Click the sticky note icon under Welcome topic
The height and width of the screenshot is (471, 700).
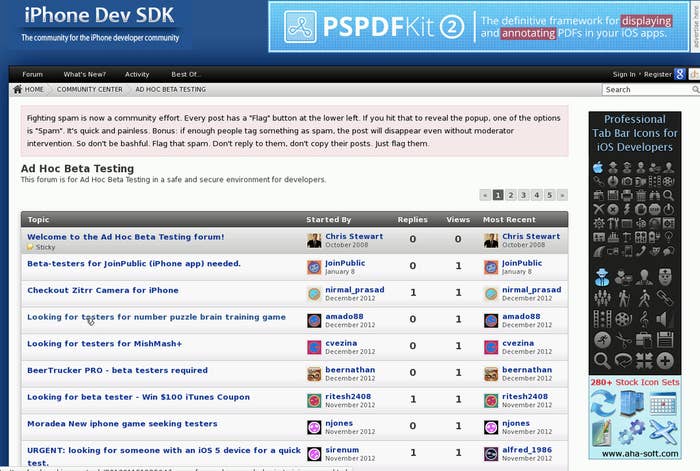(30, 247)
